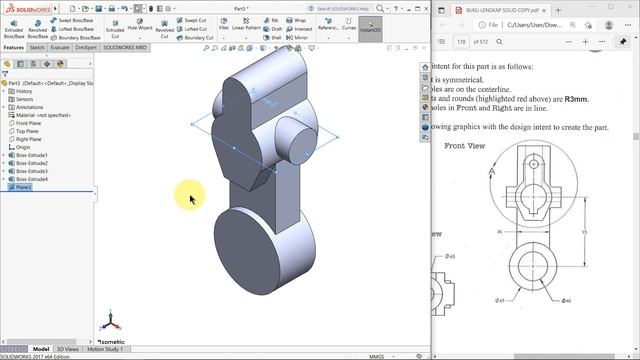This screenshot has height=360, width=640.
Task: Select the Shell tool
Action: (x=272, y=38)
